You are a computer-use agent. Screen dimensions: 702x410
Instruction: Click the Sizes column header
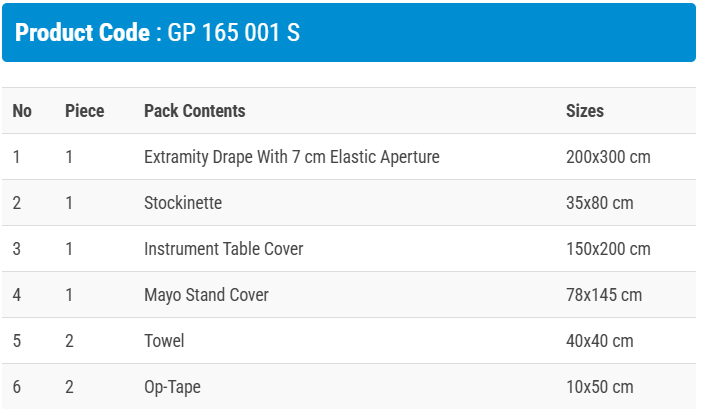pos(585,111)
